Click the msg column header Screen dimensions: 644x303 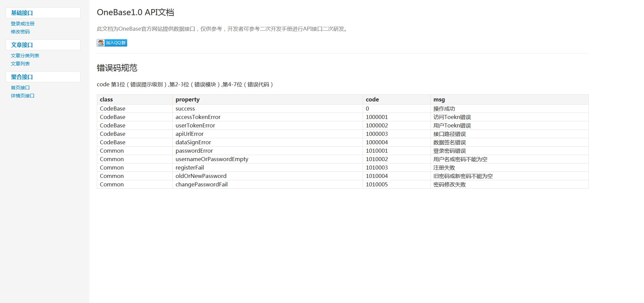click(x=509, y=99)
